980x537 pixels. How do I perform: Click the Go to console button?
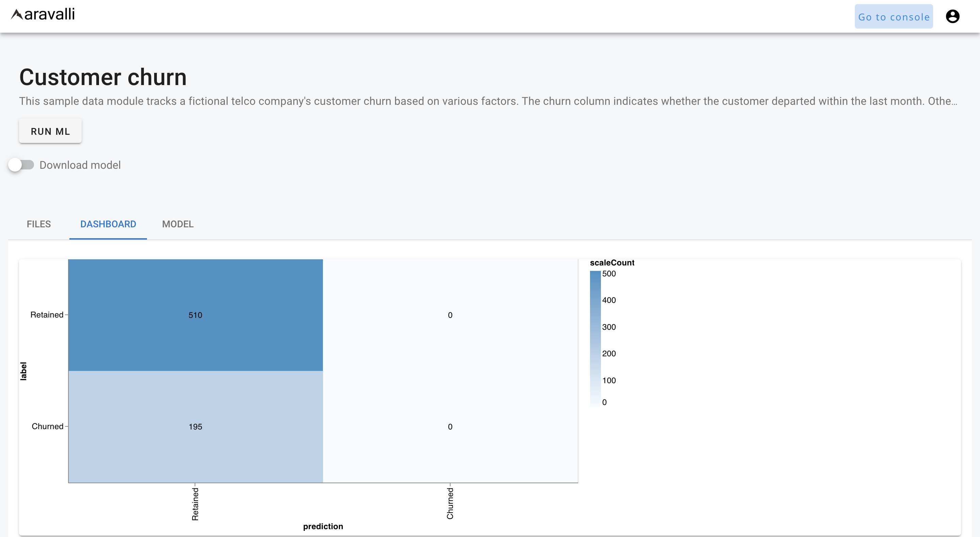click(x=893, y=17)
